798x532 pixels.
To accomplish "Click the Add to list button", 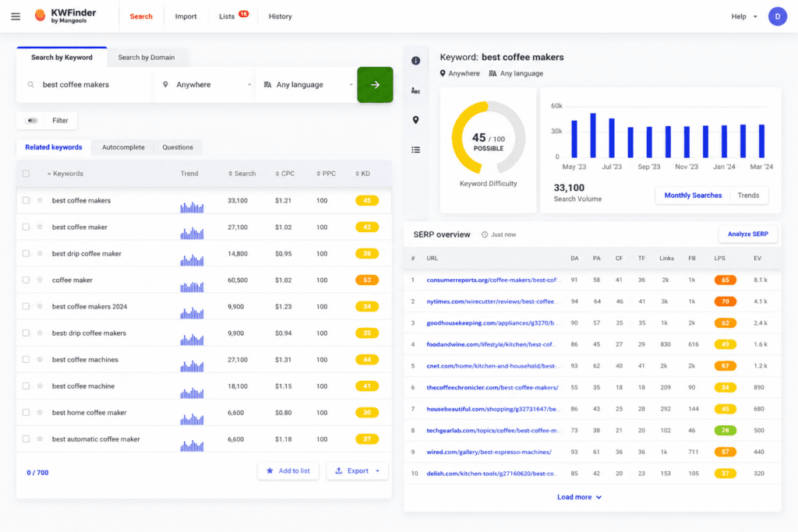I will [x=288, y=470].
